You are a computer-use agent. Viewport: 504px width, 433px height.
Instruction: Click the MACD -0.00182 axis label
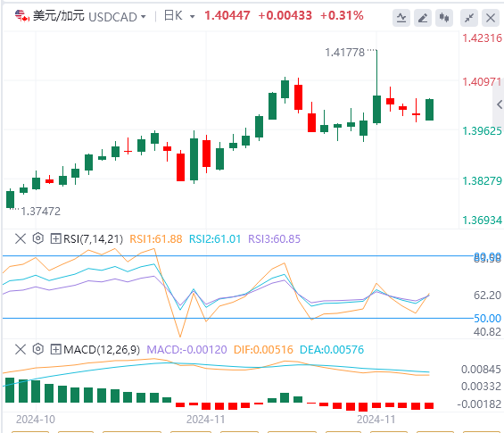tap(479, 404)
